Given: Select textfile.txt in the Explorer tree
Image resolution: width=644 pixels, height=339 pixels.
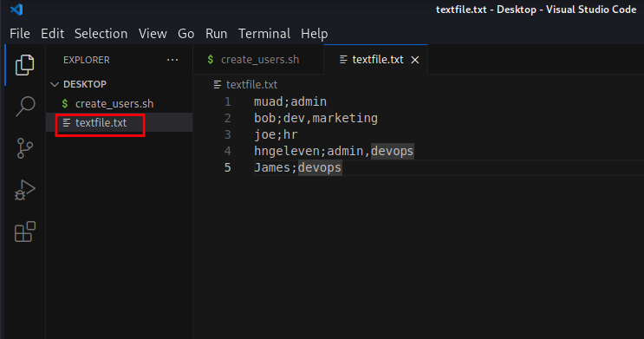Looking at the screenshot, I should (119, 122).
